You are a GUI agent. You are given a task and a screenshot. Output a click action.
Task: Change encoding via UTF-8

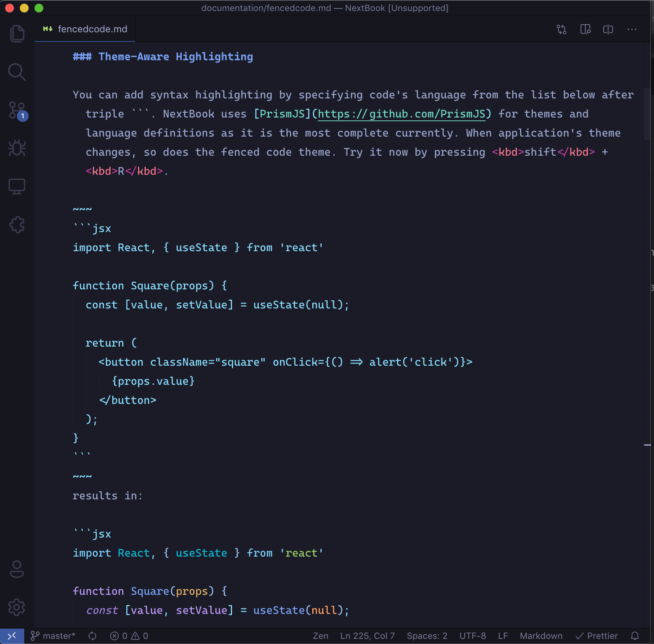tap(473, 636)
